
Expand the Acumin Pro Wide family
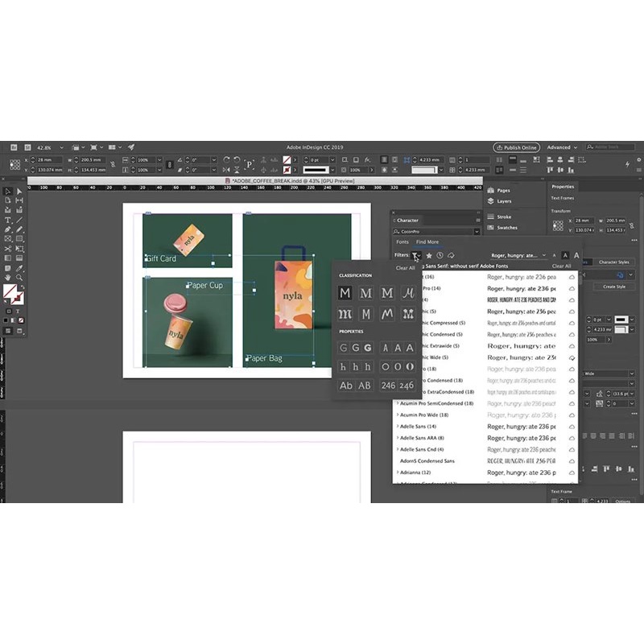(x=398, y=415)
